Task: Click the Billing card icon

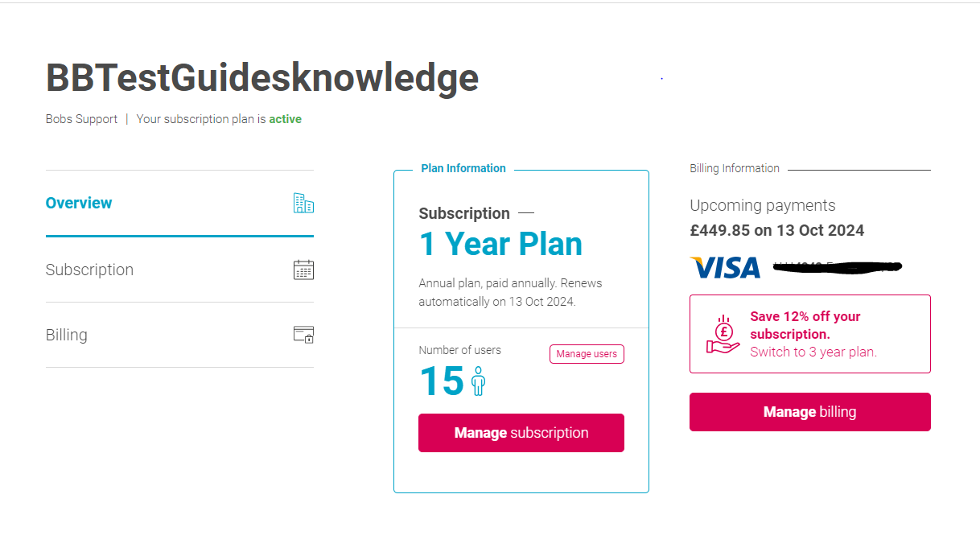Action: click(303, 335)
